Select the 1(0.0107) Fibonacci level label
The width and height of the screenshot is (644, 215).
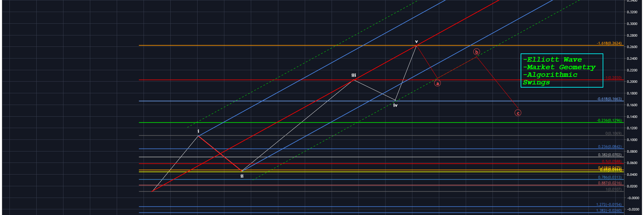pos(613,189)
